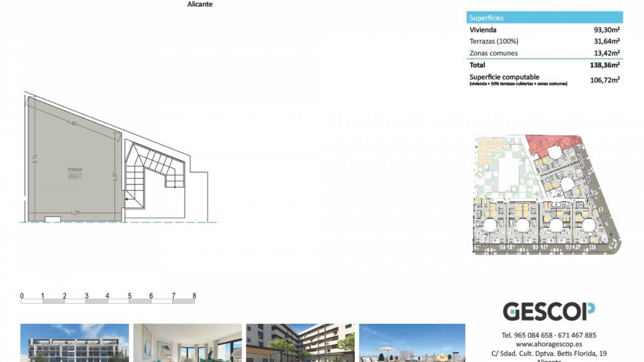Viewport: 644px width, 362px height.
Task: Click the TERRAZA 20,61 label in floor plan
Action: (x=74, y=173)
